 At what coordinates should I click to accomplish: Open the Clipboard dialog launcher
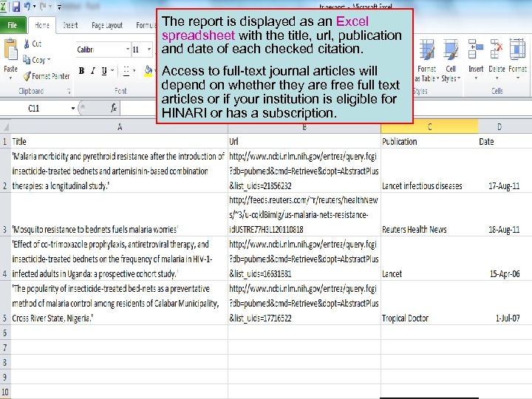(x=69, y=91)
